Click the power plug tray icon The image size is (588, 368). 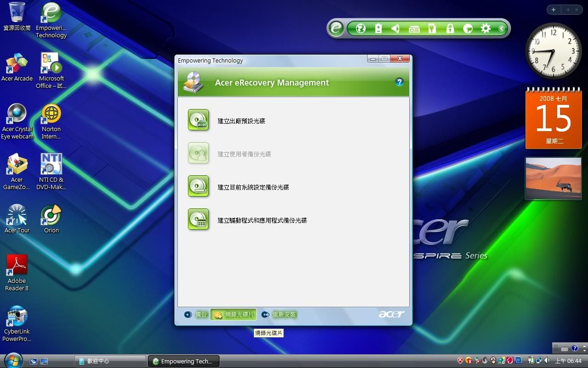[x=531, y=361]
